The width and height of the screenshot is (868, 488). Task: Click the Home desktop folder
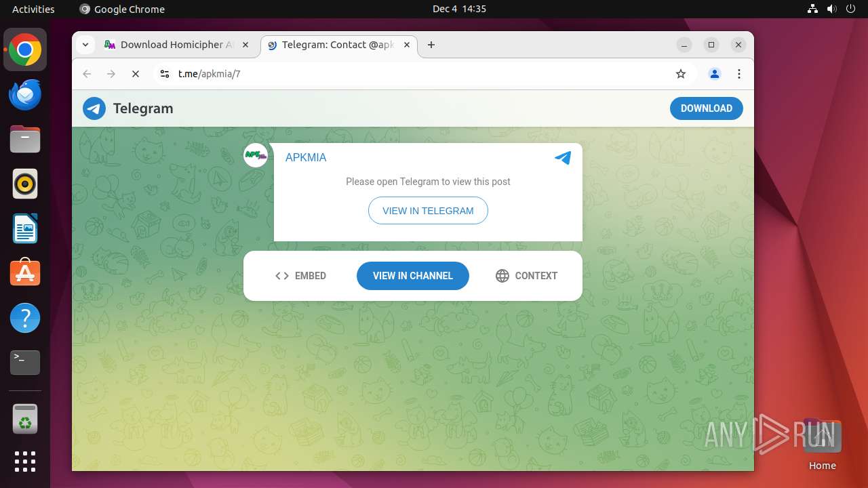click(822, 444)
